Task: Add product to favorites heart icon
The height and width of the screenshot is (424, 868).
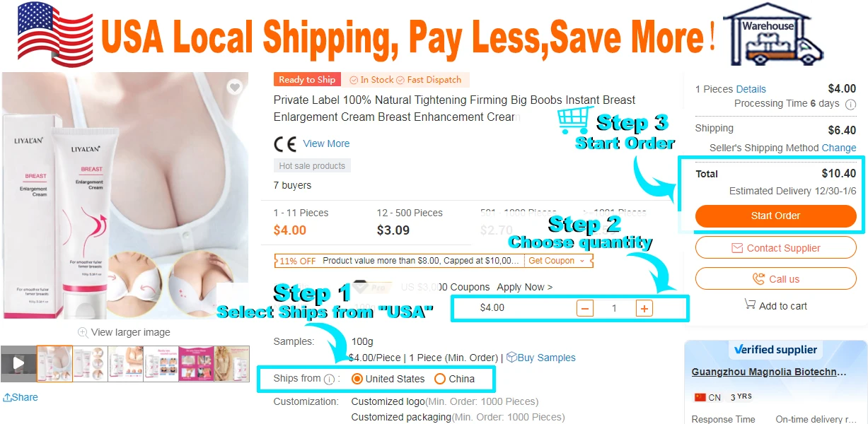Action: click(x=235, y=88)
